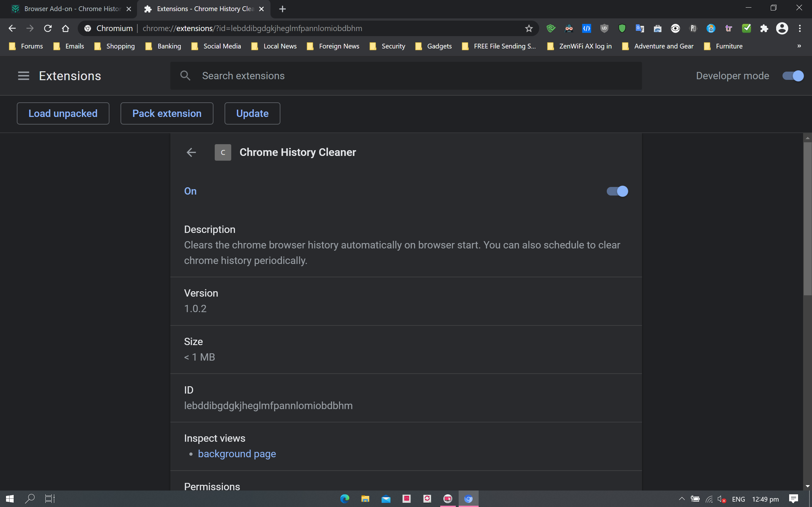
Task: Open the Extensions puzzle piece menu
Action: [764, 29]
